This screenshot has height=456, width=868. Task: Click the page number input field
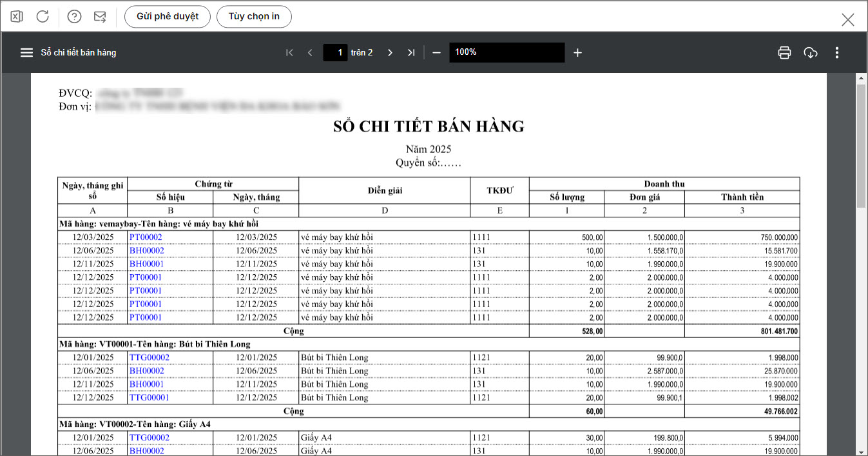tap(335, 53)
